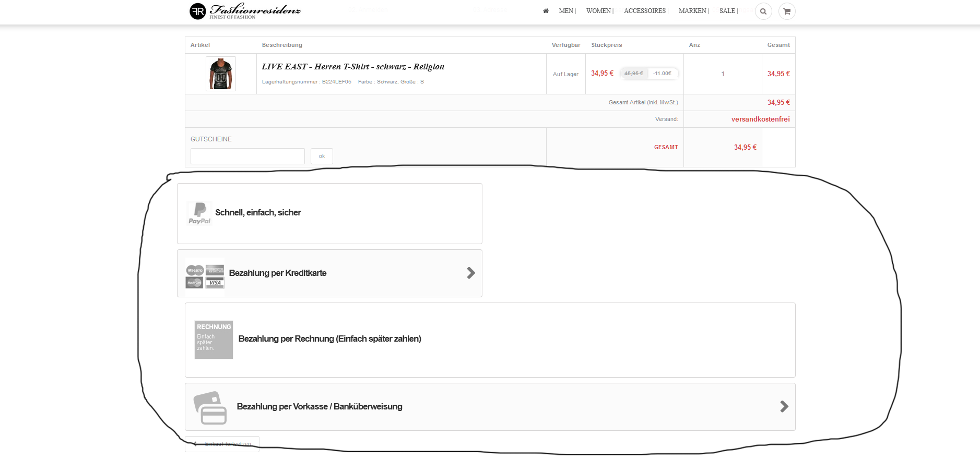Click the Artikel column header
Screen dimensions: 980x459
200,45
